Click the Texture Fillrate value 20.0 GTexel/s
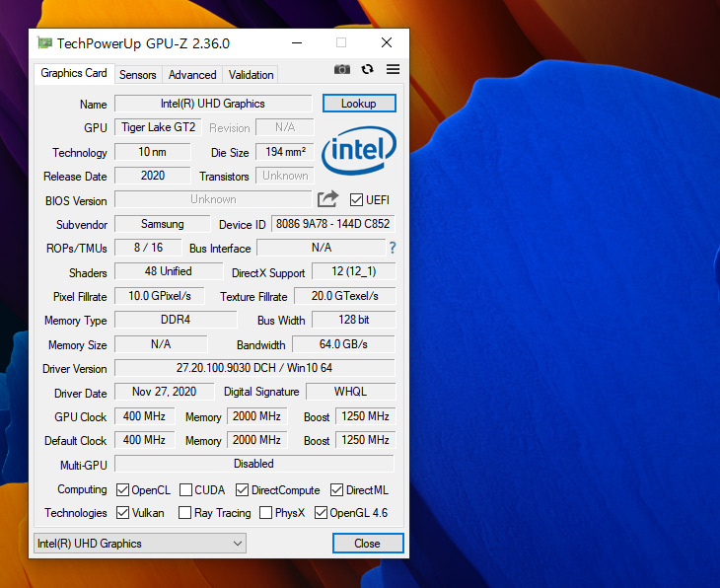 coord(344,296)
